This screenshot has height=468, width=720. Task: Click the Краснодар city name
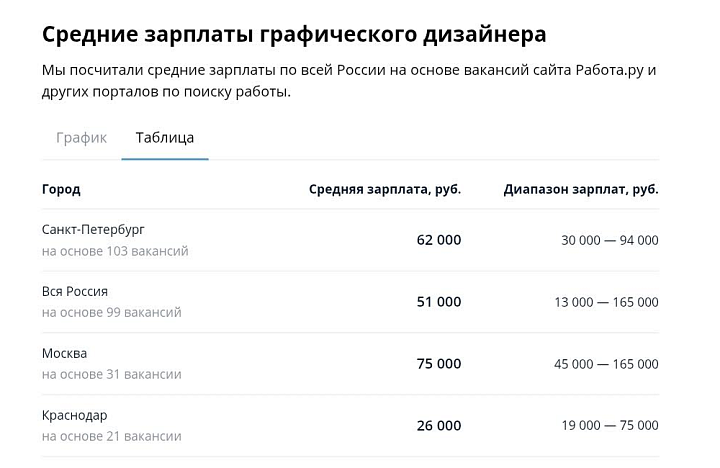[74, 416]
